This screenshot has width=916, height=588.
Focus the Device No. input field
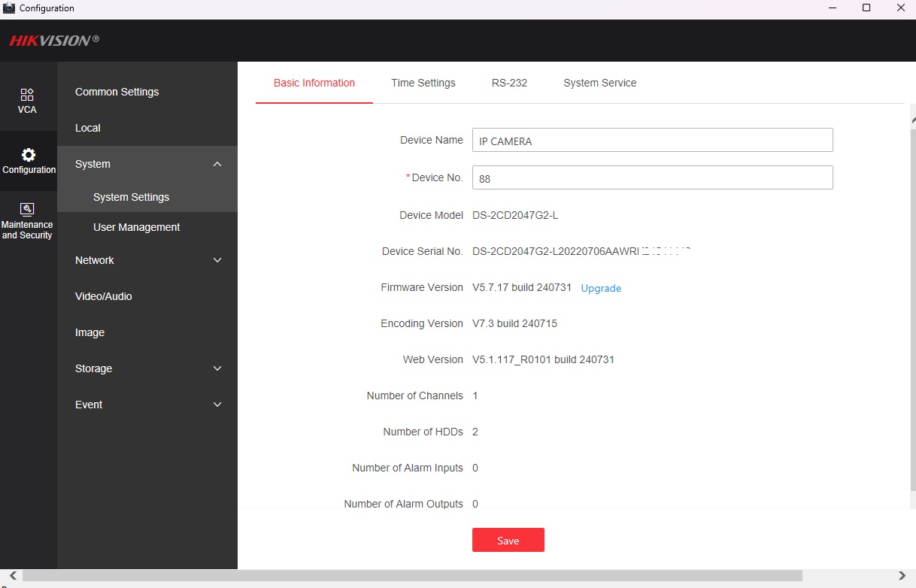click(x=652, y=178)
